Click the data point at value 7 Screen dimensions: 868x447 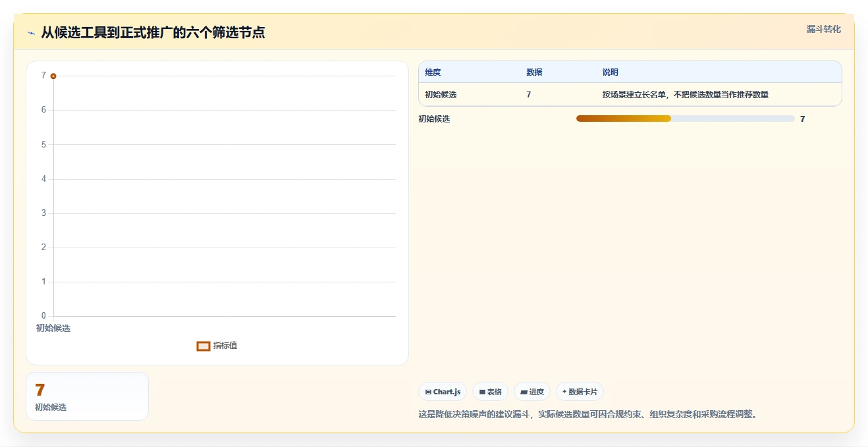click(x=53, y=76)
